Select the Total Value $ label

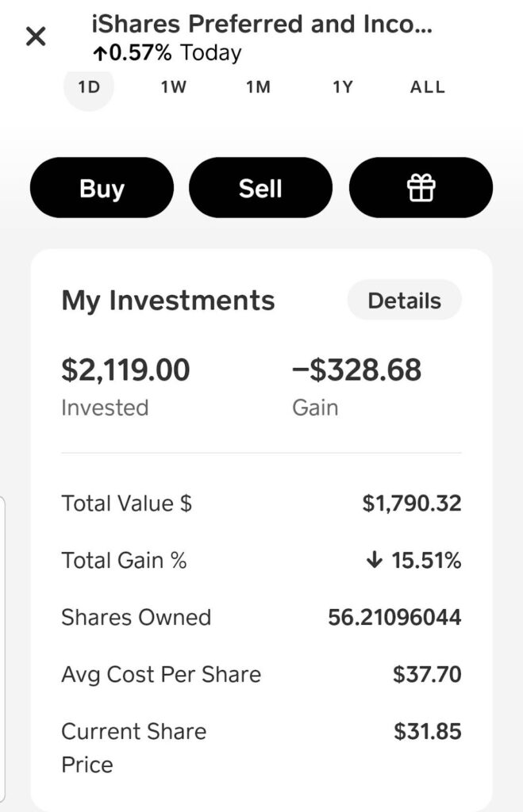pos(127,504)
